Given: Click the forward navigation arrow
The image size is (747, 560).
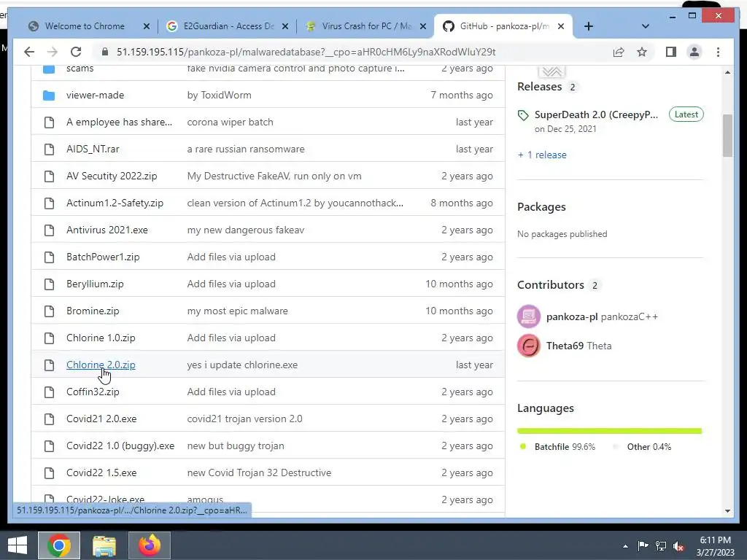Looking at the screenshot, I should [53, 52].
